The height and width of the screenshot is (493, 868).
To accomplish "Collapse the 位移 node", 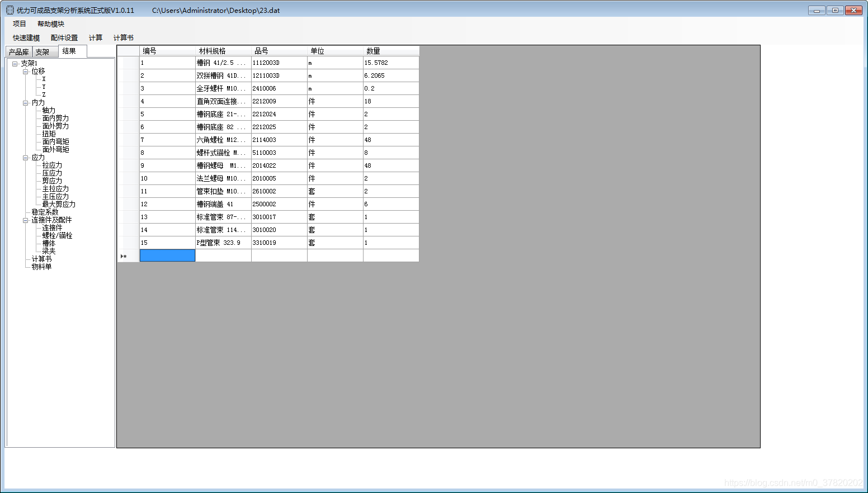I will pyautogui.click(x=25, y=72).
